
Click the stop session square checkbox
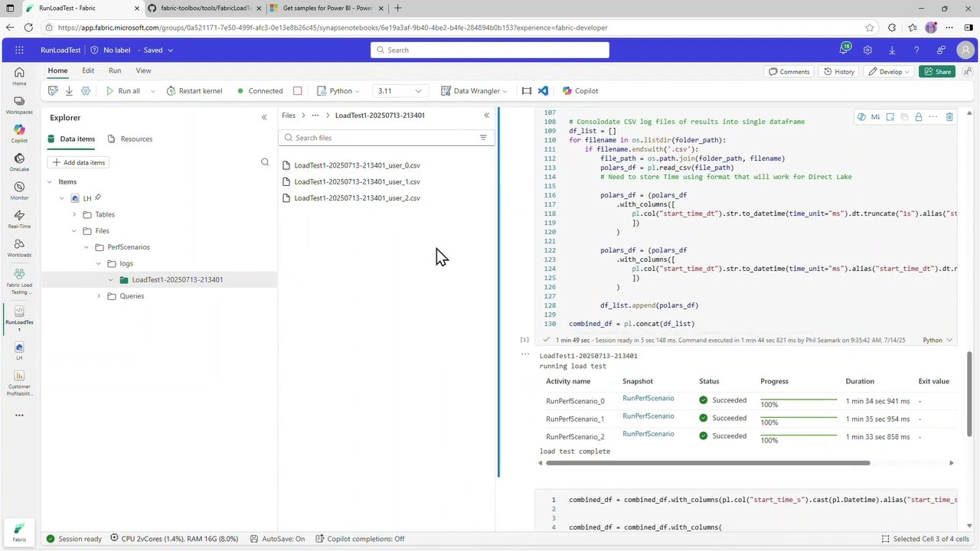tap(298, 90)
